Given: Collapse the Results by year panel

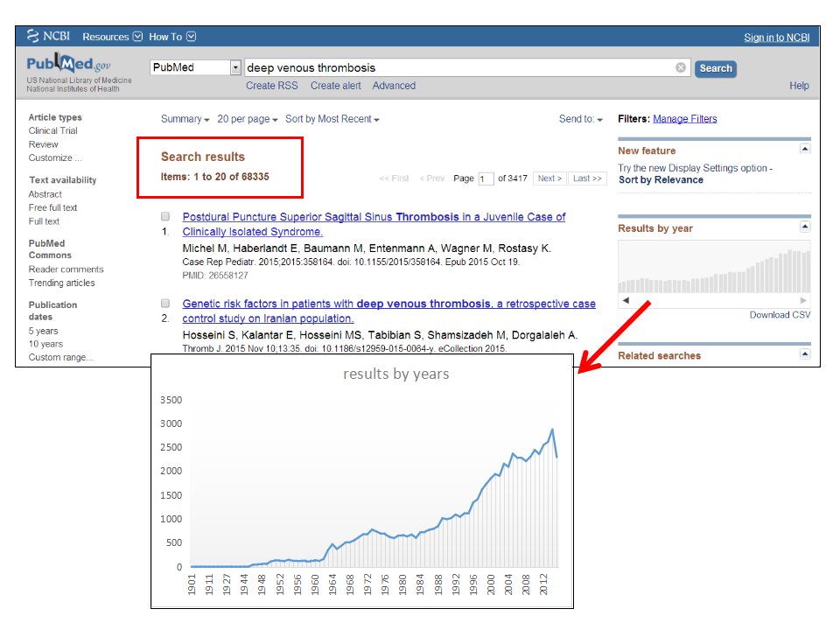Looking at the screenshot, I should pyautogui.click(x=805, y=227).
